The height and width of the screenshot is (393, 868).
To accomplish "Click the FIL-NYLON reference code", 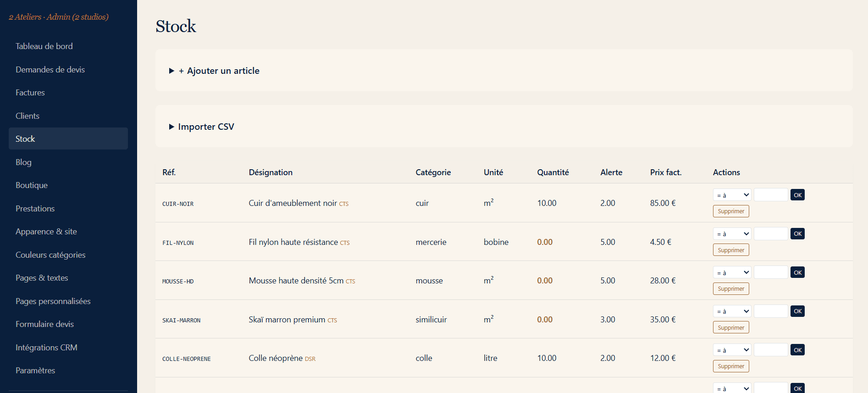I will (178, 243).
